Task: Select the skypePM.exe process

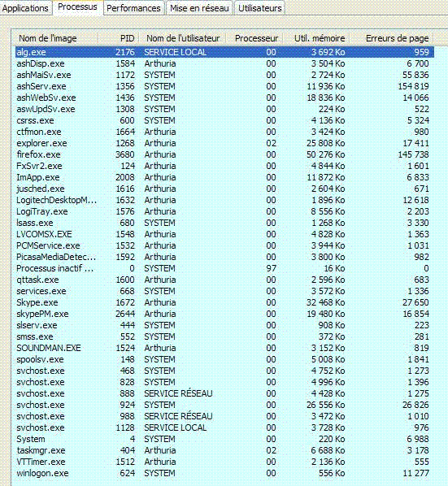Action: [x=224, y=314]
